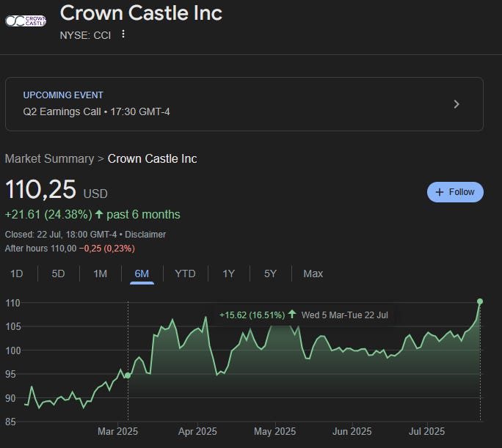Viewport: 502px width, 448px height.
Task: Click the May 2025 axis label
Action: [275, 431]
